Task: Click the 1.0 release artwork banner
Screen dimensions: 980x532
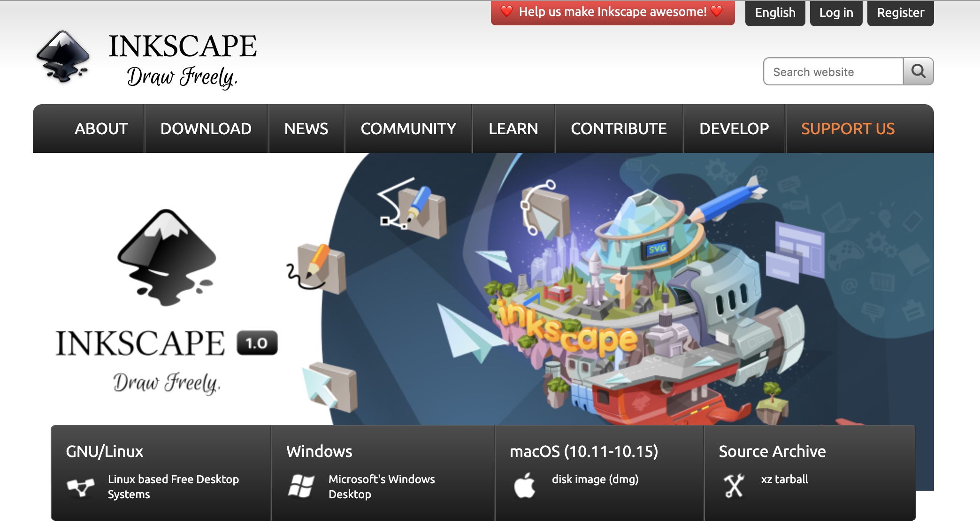Action: (610, 291)
